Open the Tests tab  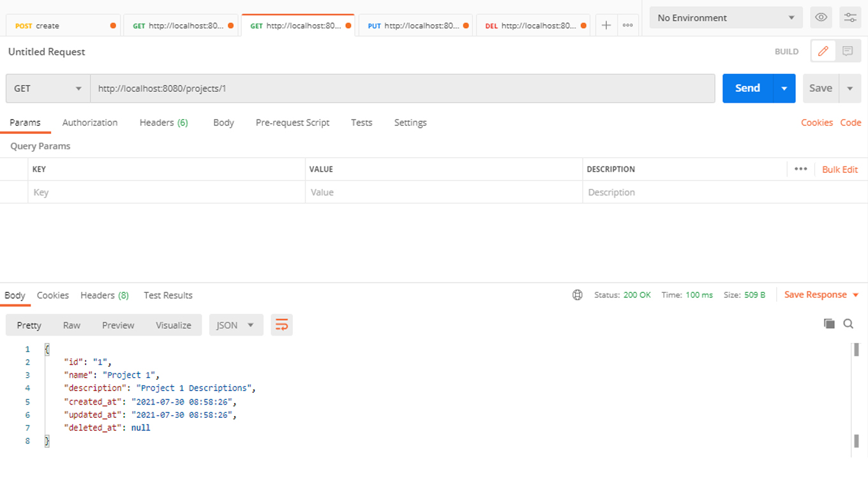(361, 122)
